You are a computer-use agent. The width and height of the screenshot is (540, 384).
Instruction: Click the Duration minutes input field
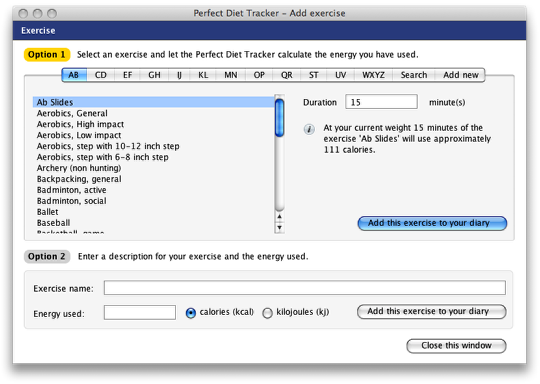381,102
